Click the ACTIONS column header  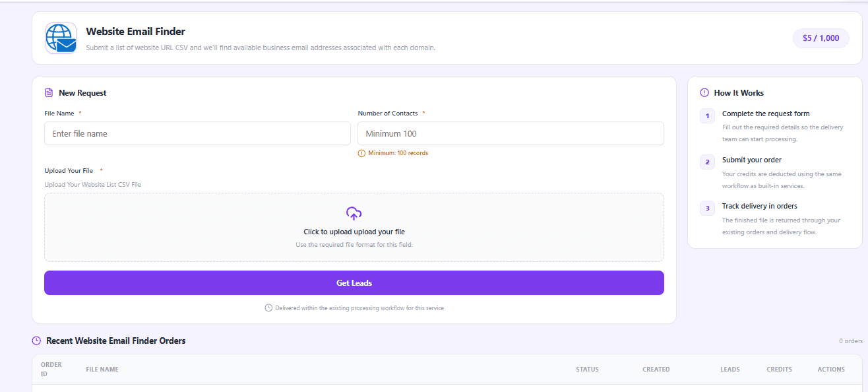point(831,369)
